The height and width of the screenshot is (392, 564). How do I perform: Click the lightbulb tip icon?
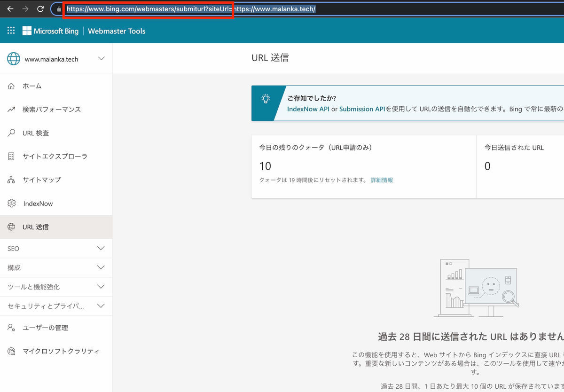(266, 99)
